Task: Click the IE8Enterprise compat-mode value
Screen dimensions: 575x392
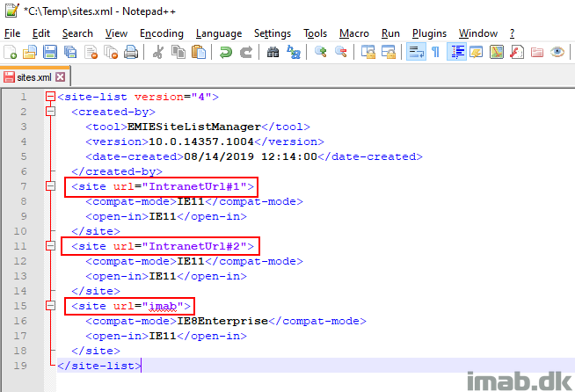Action: (222, 321)
